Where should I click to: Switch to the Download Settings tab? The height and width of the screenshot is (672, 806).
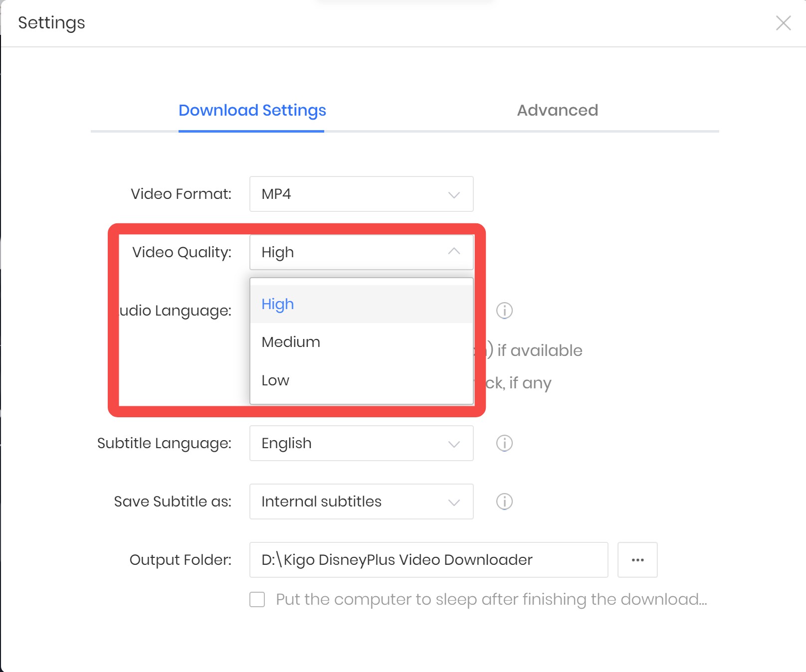(x=252, y=110)
